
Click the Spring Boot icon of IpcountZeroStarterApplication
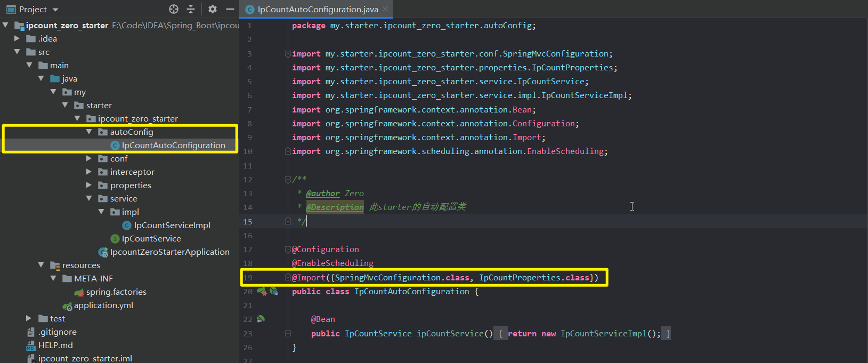tap(103, 252)
